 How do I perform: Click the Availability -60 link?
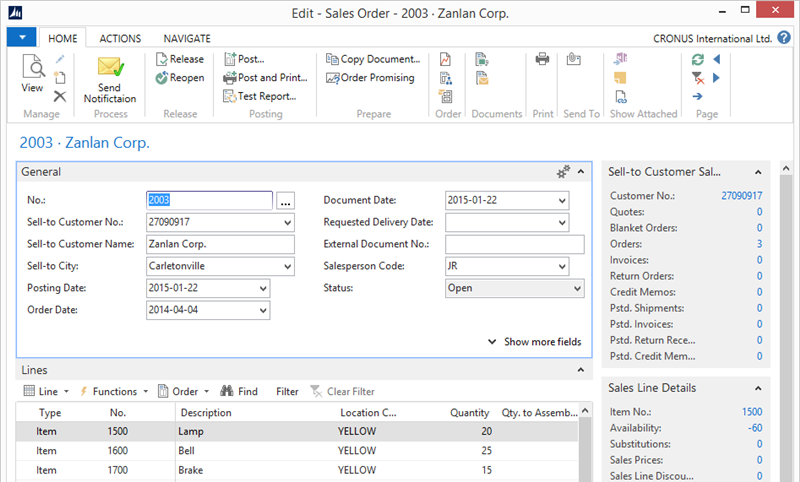point(755,428)
